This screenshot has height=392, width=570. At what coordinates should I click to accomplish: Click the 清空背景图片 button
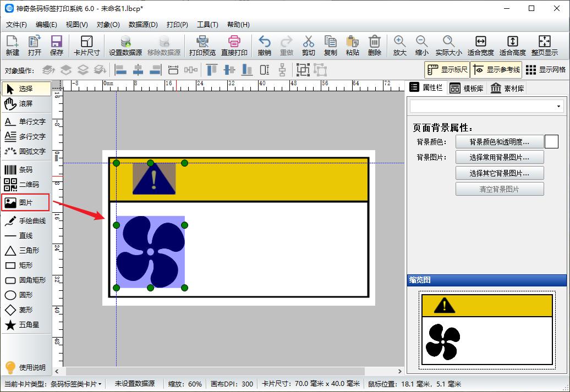coord(500,190)
